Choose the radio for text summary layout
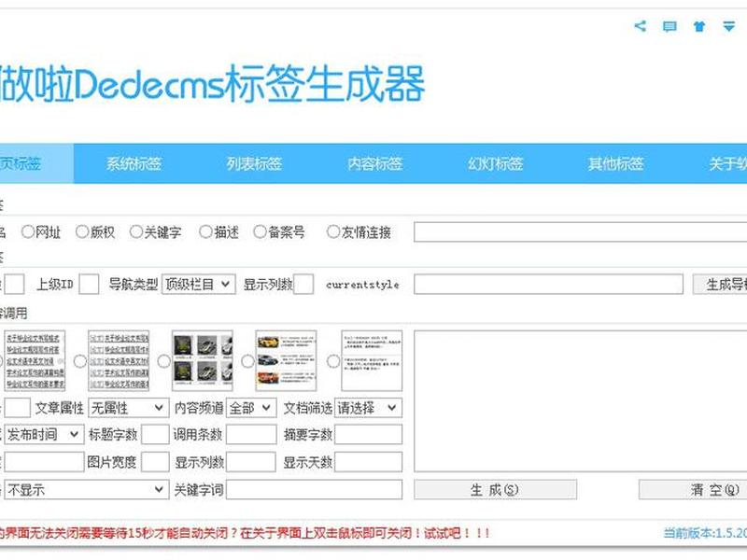 [333, 361]
